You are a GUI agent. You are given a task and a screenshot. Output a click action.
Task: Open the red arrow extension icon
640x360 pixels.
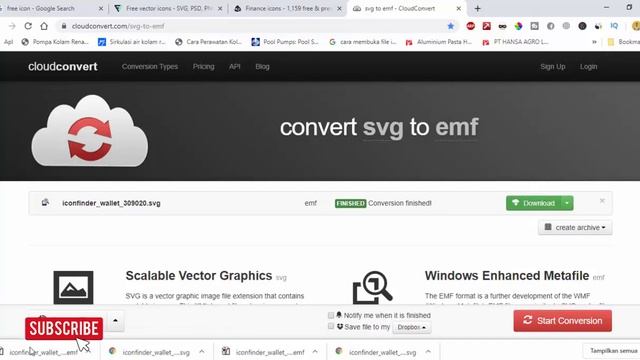click(487, 26)
